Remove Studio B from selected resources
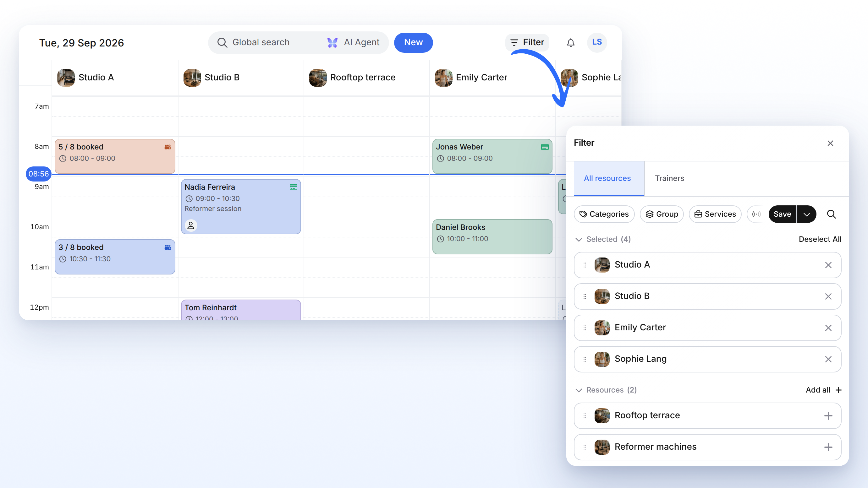Image resolution: width=868 pixels, height=488 pixels. [x=828, y=296]
